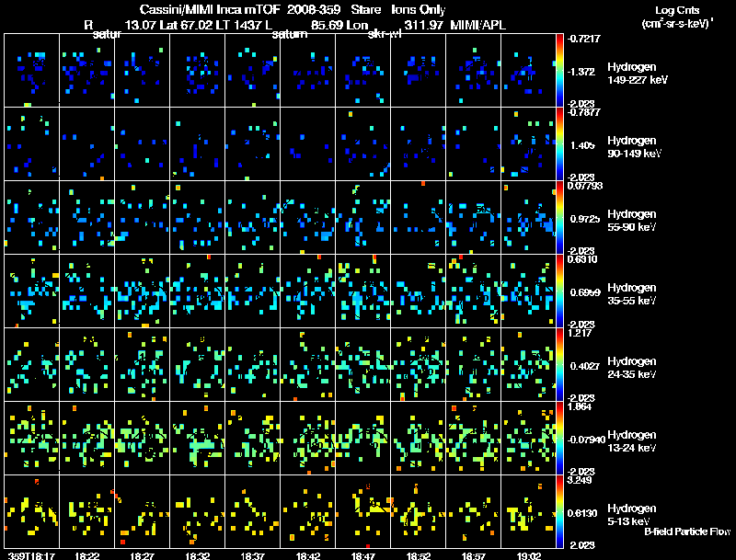Select the 35-55 keV panel at 18:27
This screenshot has height=560, width=736.
point(143,291)
